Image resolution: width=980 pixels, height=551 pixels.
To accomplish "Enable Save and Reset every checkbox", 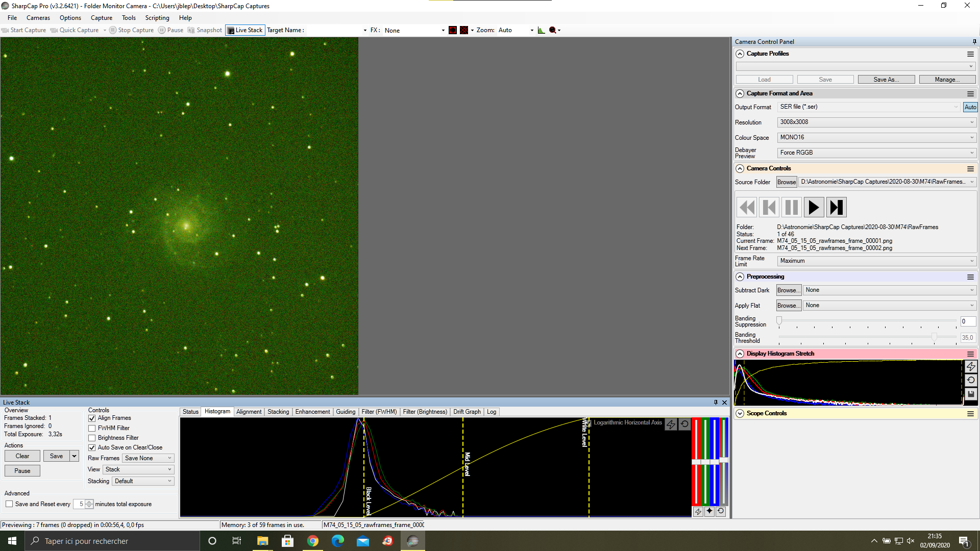I will click(9, 504).
